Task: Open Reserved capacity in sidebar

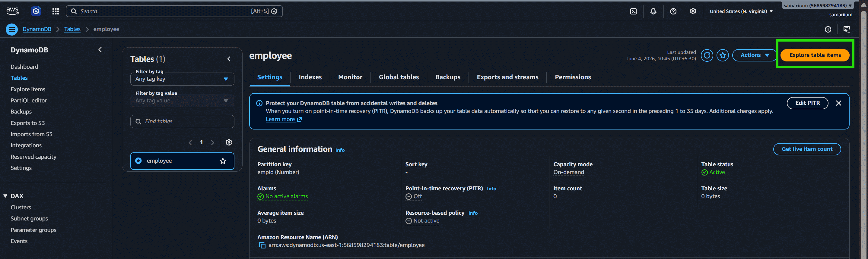Action: [x=33, y=157]
